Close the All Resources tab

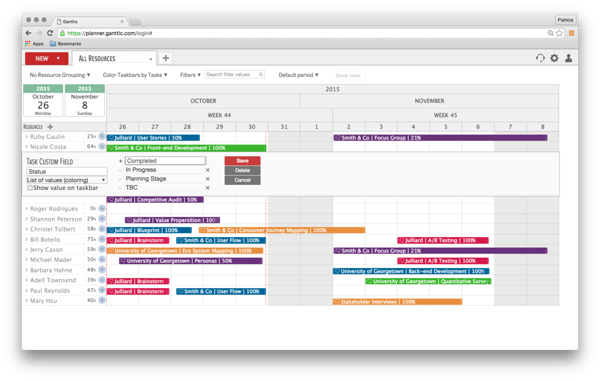[151, 59]
